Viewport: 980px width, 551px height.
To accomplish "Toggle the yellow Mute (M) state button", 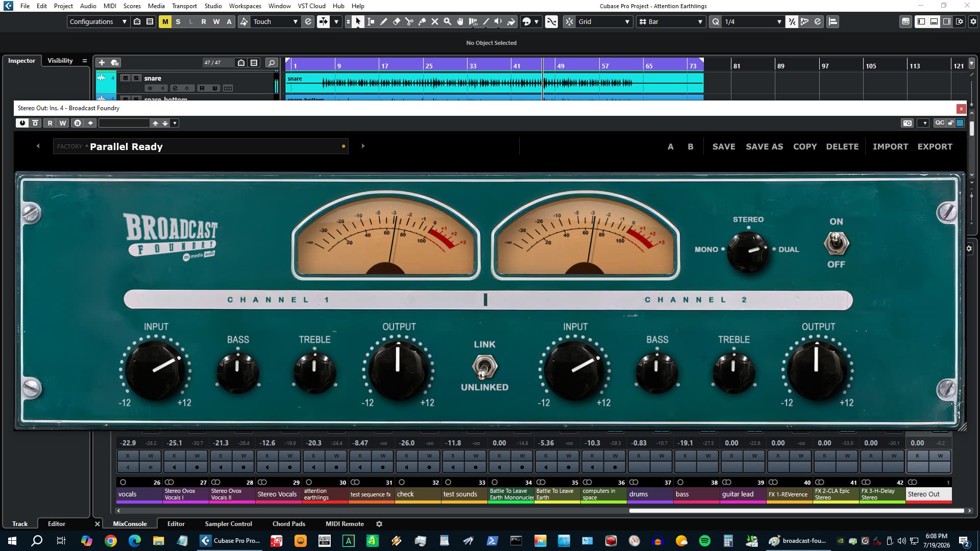I will 165,21.
